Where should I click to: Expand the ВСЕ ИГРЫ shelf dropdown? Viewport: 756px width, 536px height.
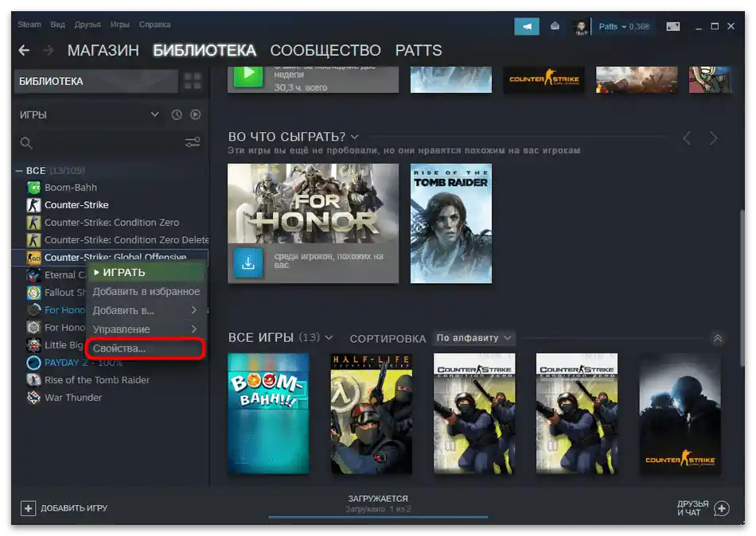[x=329, y=337]
